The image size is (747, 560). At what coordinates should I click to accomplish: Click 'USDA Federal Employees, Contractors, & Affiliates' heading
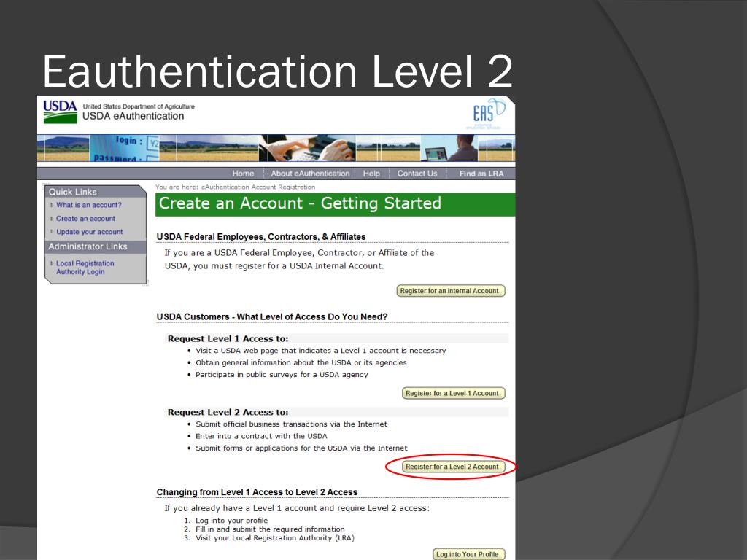261,237
